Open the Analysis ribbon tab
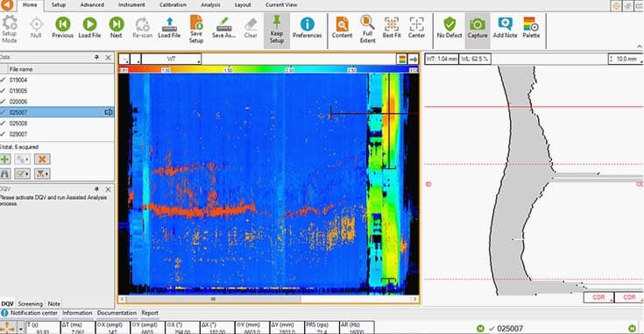 click(210, 5)
